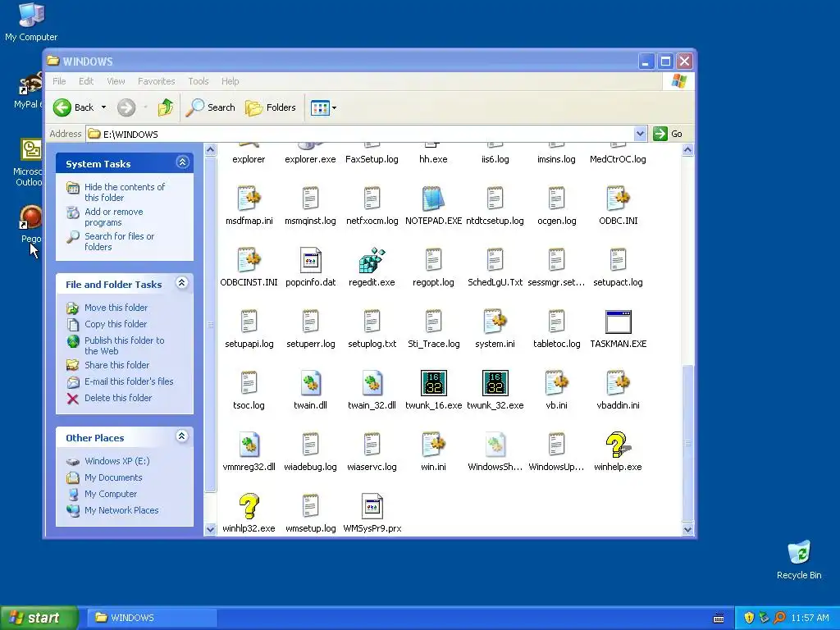This screenshot has height=630, width=840.
Task: Select the msdfmap.ini file icon
Action: (x=249, y=199)
